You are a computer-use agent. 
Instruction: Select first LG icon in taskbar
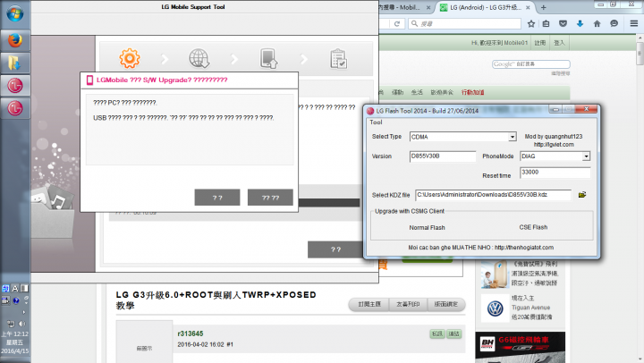click(x=15, y=86)
